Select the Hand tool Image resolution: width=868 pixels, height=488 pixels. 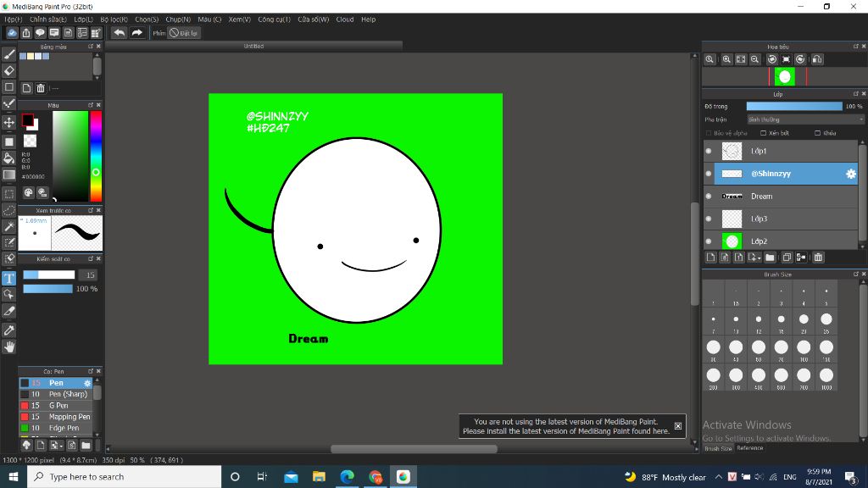coord(8,347)
